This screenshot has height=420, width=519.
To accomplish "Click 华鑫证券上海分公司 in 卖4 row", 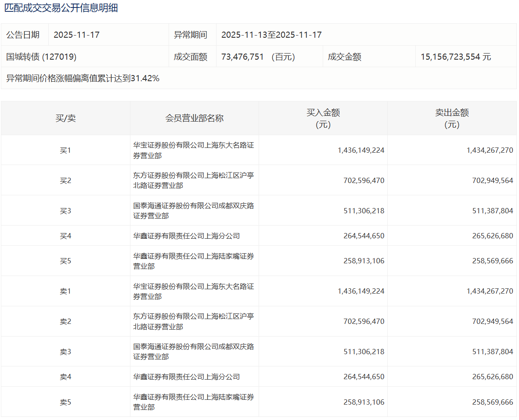I will [x=186, y=377].
